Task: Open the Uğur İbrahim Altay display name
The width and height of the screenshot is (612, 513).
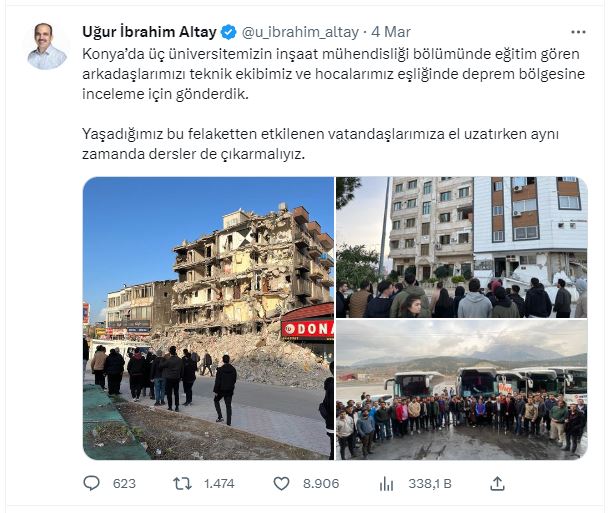Action: tap(149, 32)
